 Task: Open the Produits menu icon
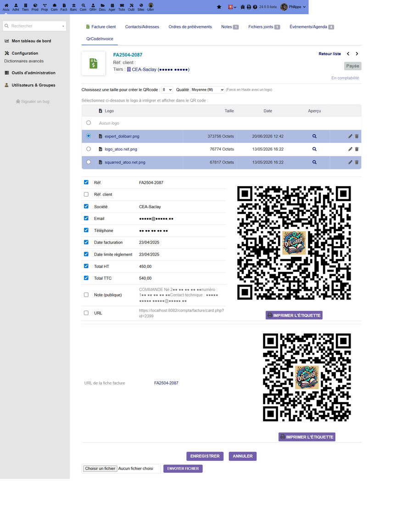point(35,6)
